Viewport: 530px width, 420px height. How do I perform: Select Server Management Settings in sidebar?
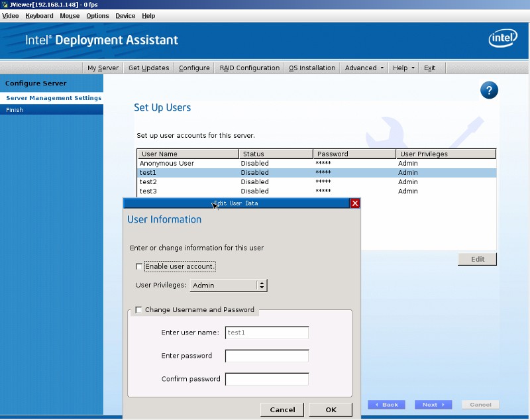52,98
